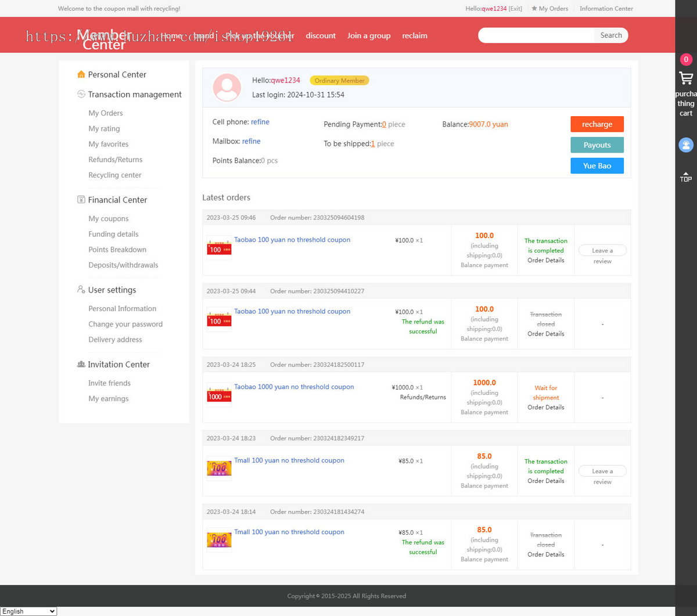This screenshot has width=697, height=616.
Task: Open My rating in sidebar
Action: pyautogui.click(x=104, y=129)
